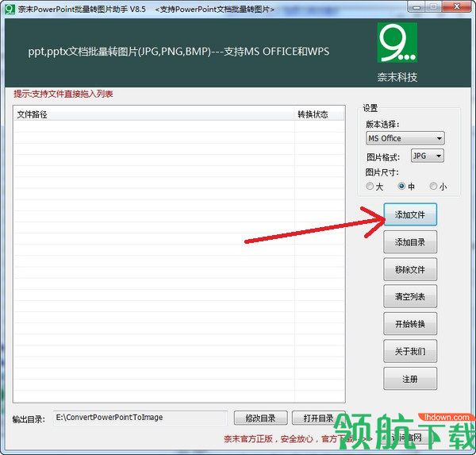Click the 清空列表 button
This screenshot has height=455, width=476.
[x=410, y=296]
